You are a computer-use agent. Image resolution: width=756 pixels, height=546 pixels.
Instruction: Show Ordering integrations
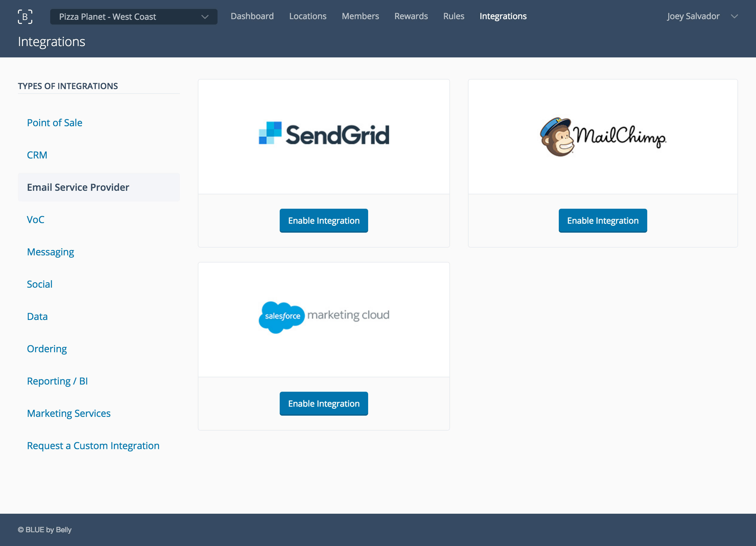tap(47, 349)
